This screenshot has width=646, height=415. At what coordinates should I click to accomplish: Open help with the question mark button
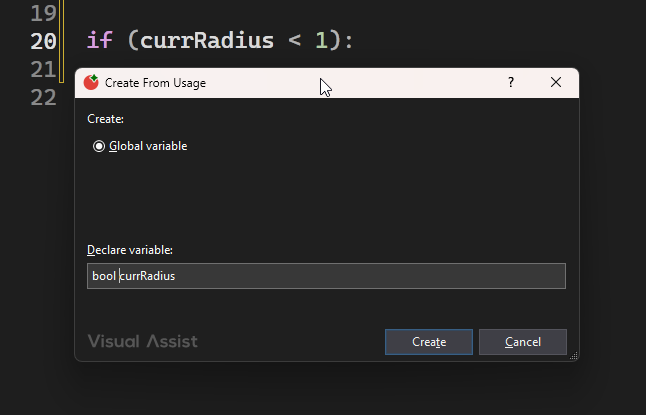point(511,82)
